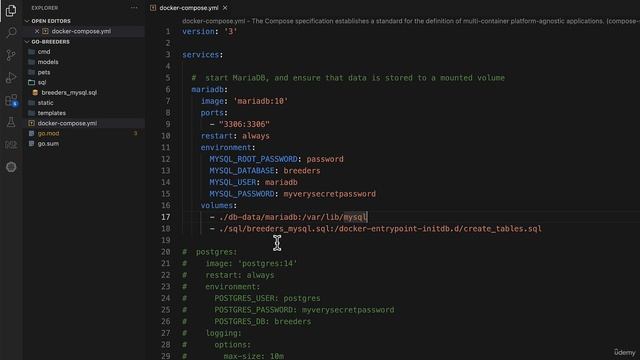
Task: Click the yml file icon in Open Editors
Action: (45, 31)
